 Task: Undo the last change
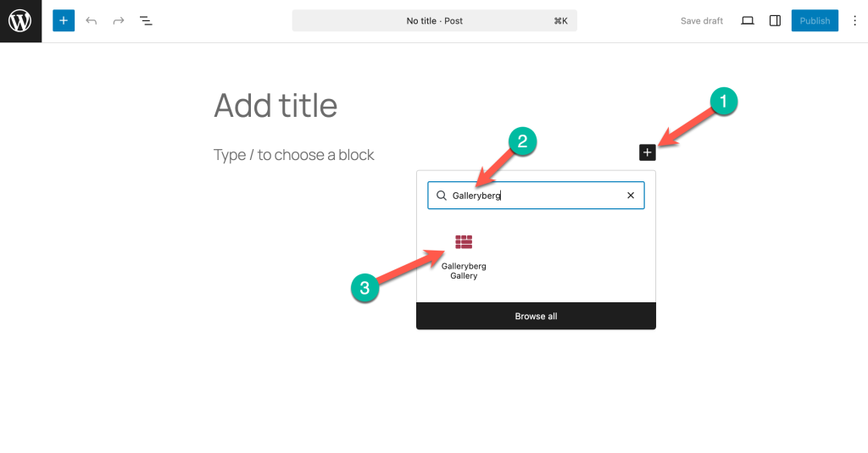pyautogui.click(x=92, y=20)
